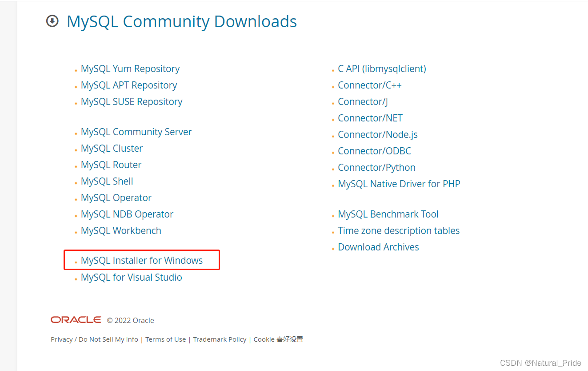Open Connector/J link
The width and height of the screenshot is (588, 371).
pyautogui.click(x=363, y=102)
